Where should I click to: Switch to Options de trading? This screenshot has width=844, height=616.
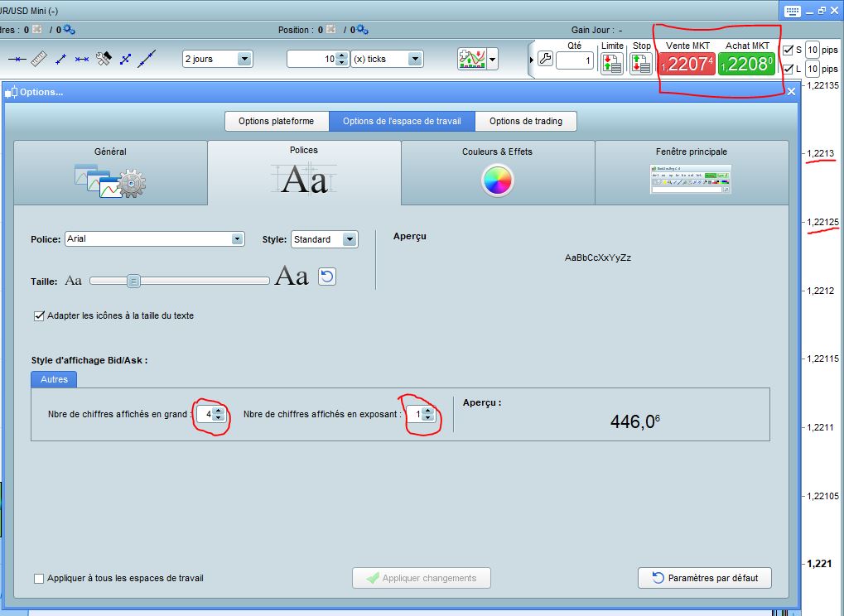point(526,121)
